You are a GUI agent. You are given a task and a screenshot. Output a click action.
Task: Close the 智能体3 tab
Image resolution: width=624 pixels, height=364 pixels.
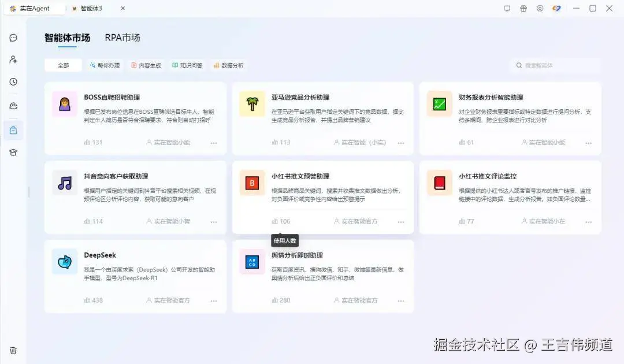pyautogui.click(x=123, y=8)
